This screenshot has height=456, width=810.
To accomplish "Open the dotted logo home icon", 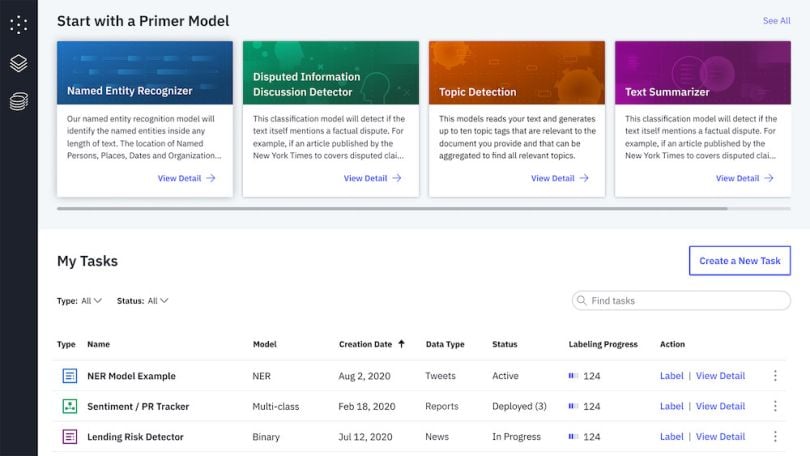I will tap(19, 24).
